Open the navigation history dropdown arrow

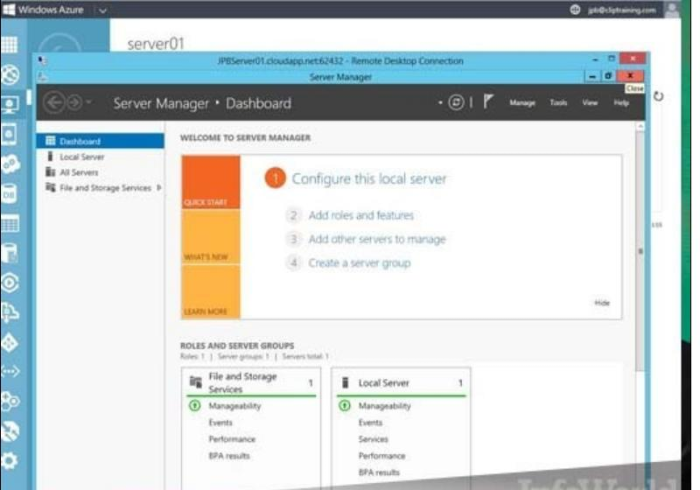point(89,102)
